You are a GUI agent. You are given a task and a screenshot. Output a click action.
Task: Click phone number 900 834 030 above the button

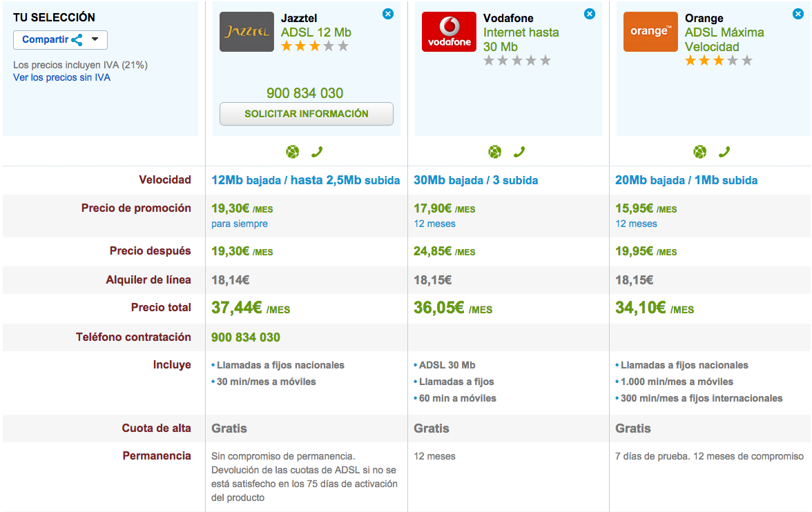pos(305,93)
